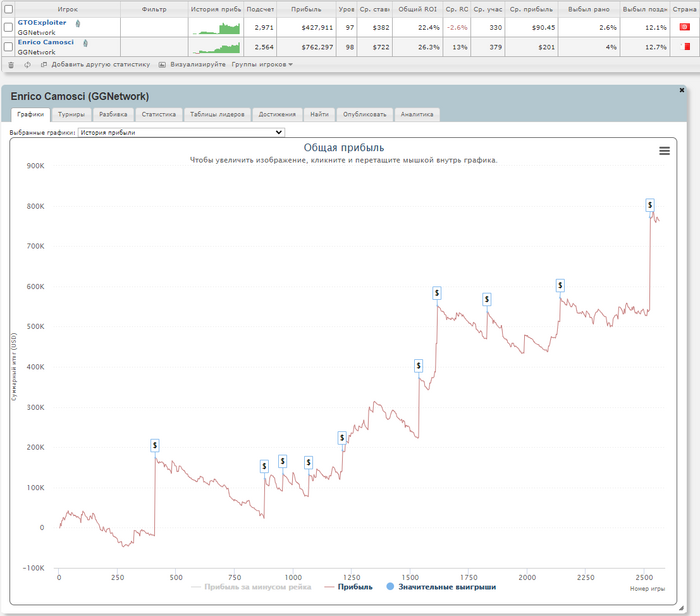Check the GTOExploiter row checkbox
The image size is (700, 616).
[8, 27]
